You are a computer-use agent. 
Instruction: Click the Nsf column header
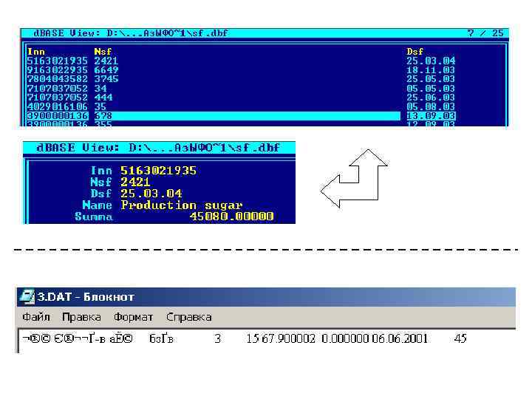tap(103, 52)
